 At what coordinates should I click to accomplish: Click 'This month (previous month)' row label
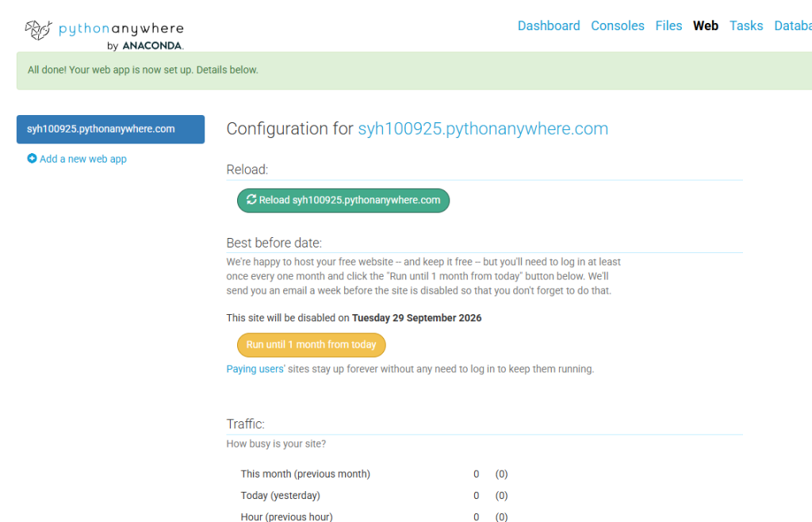(305, 474)
